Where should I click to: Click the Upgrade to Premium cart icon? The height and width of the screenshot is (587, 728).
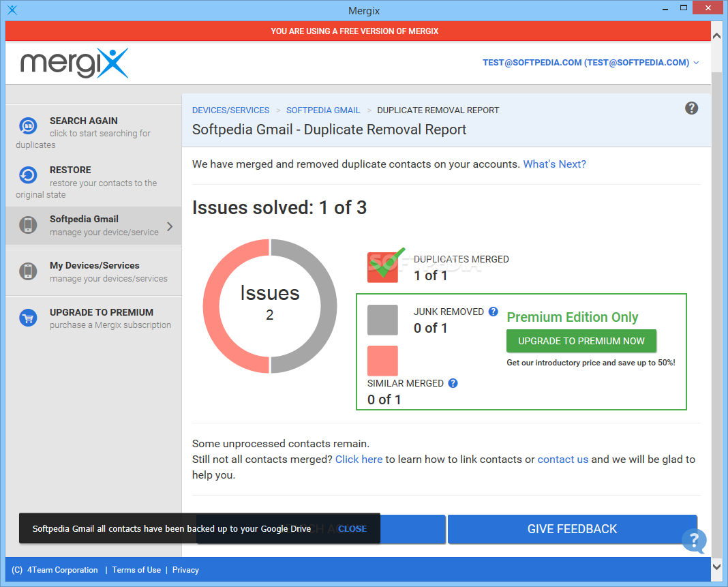click(28, 318)
